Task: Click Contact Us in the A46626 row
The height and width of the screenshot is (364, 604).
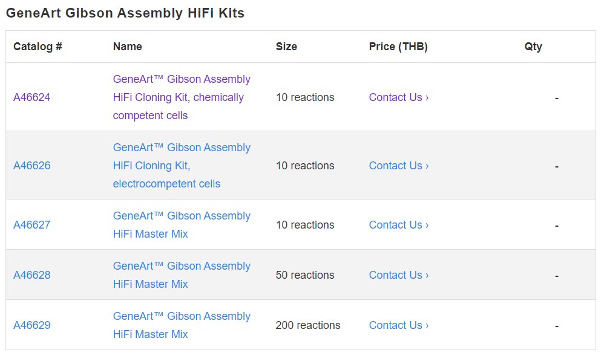Action: (399, 166)
